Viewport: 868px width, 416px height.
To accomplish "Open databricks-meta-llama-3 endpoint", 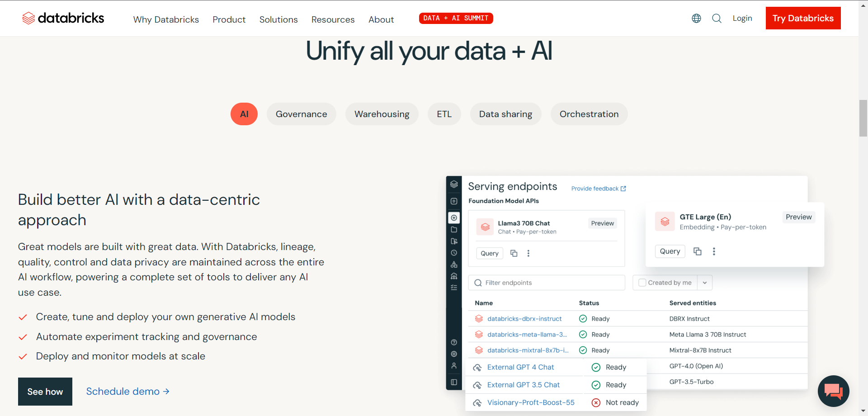I will [x=527, y=335].
